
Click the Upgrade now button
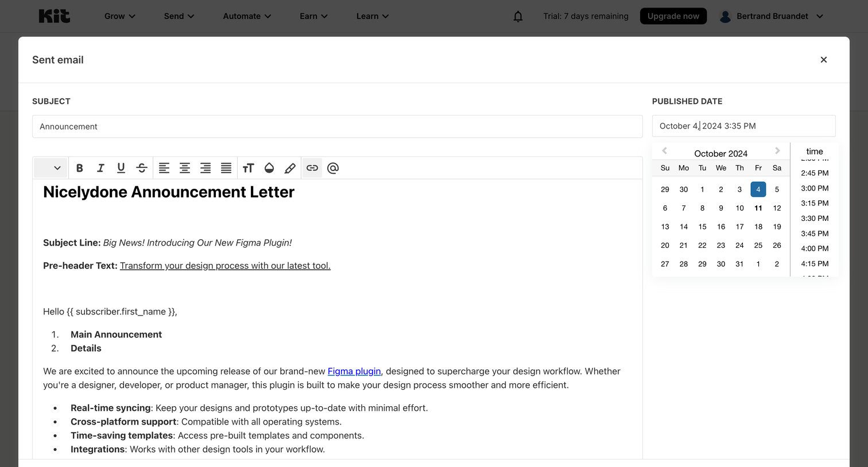[x=673, y=16]
